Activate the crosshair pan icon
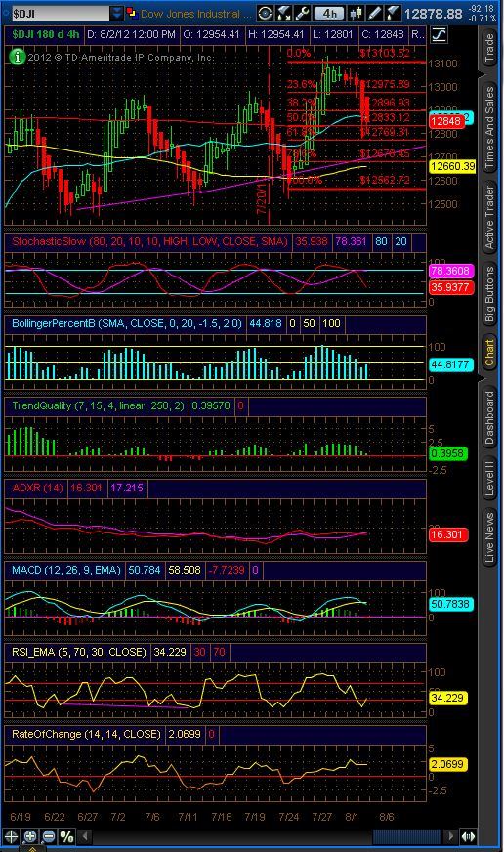Screen dimensions: 504x852 point(12,836)
